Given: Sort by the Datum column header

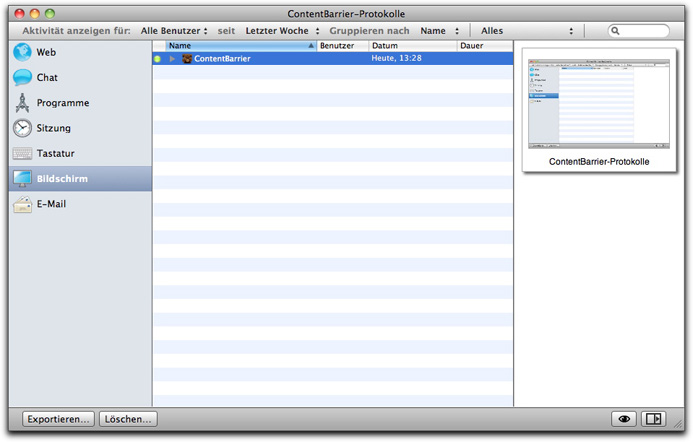Looking at the screenshot, I should [413, 46].
